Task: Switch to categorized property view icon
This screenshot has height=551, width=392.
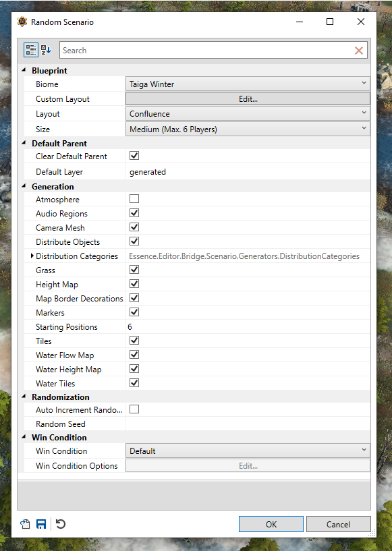Action: pyautogui.click(x=31, y=51)
